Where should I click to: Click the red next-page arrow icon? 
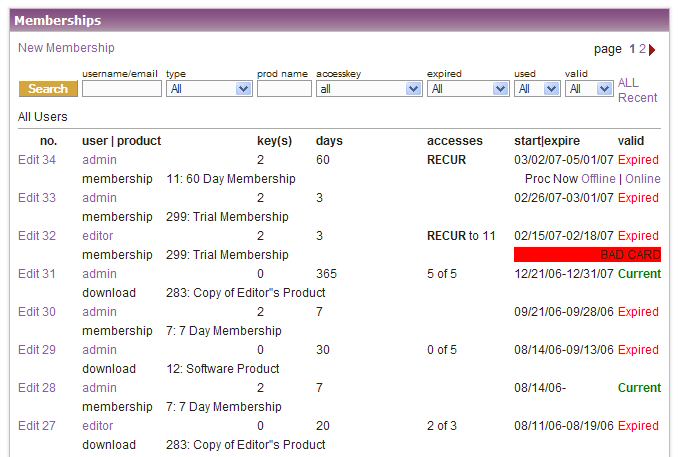[x=652, y=50]
